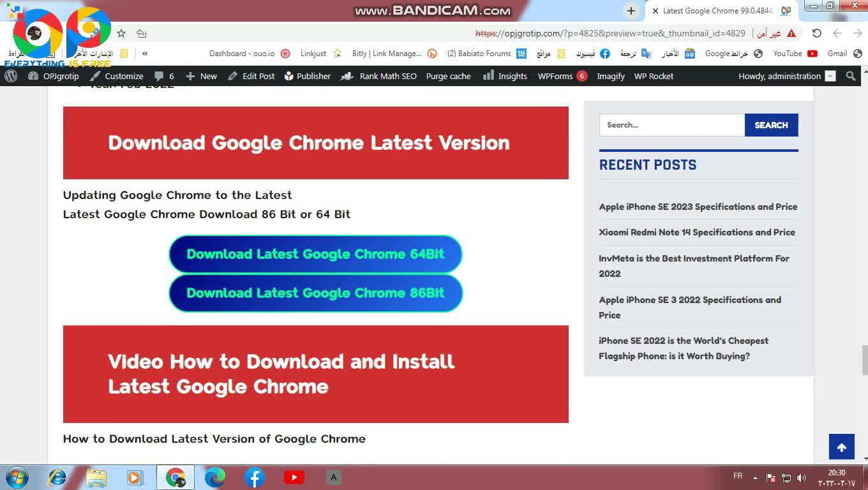Image resolution: width=868 pixels, height=490 pixels.
Task: Open the Windows Start menu
Action: [x=16, y=477]
